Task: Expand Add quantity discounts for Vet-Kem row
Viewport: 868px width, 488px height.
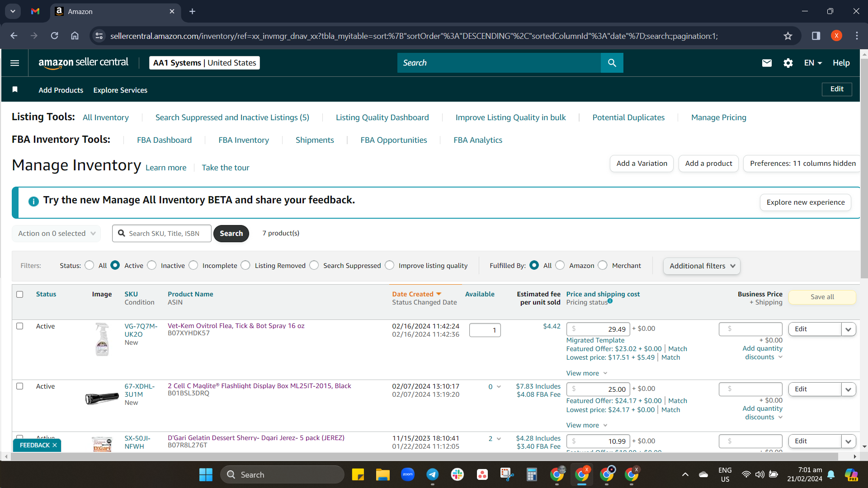Action: click(762, 352)
